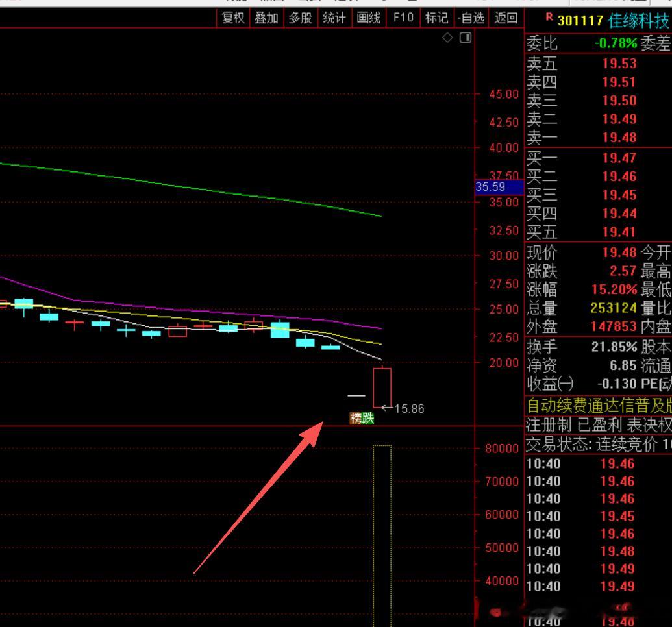Viewport: 672px width, 627px height.
Task: Click the diamond icon above chart
Action: 447,38
